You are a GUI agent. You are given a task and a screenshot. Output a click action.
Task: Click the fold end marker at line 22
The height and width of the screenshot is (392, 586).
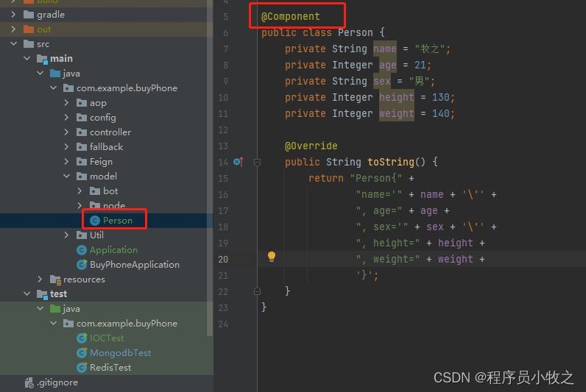pyautogui.click(x=257, y=291)
